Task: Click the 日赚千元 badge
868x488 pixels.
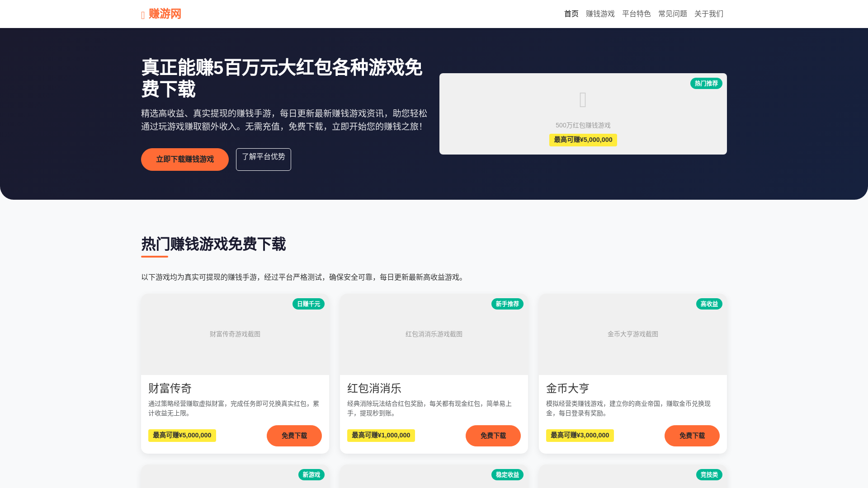Action: click(308, 304)
